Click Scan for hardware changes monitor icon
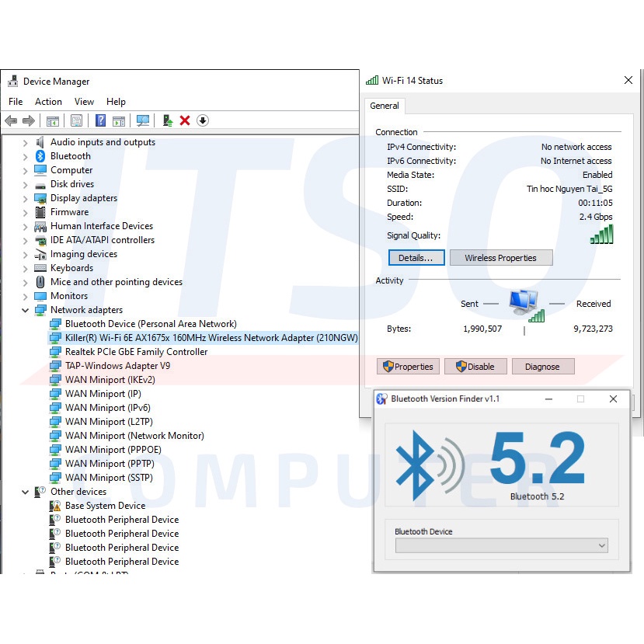The width and height of the screenshot is (644, 644). coord(143,120)
